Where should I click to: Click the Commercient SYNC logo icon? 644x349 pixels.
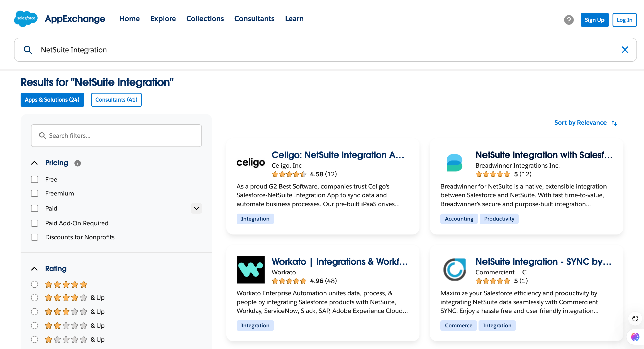point(454,269)
